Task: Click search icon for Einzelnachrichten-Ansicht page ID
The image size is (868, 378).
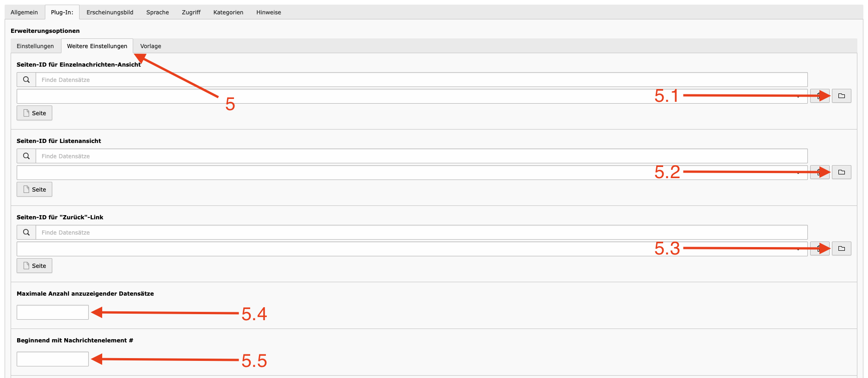Action: (x=26, y=80)
